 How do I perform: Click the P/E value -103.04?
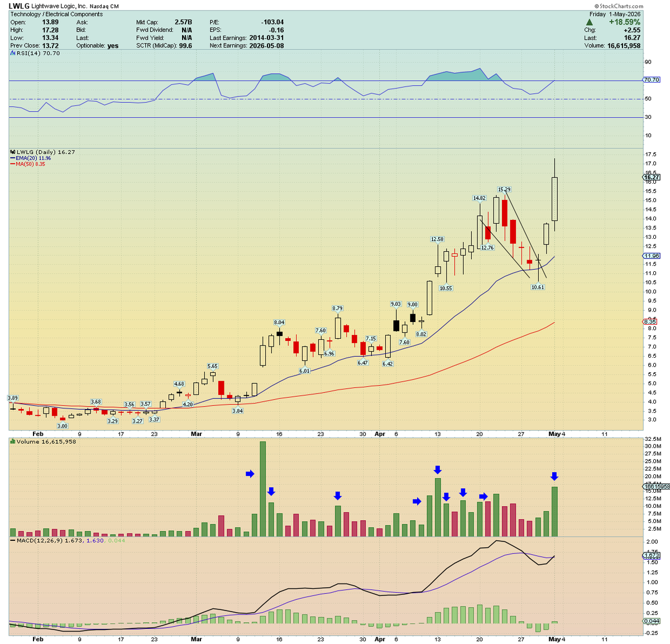[272, 22]
